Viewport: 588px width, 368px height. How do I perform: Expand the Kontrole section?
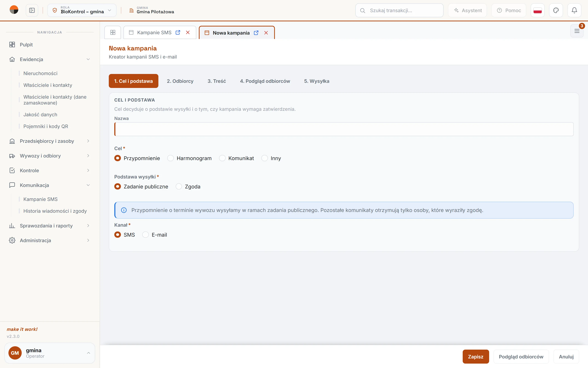(x=50, y=171)
